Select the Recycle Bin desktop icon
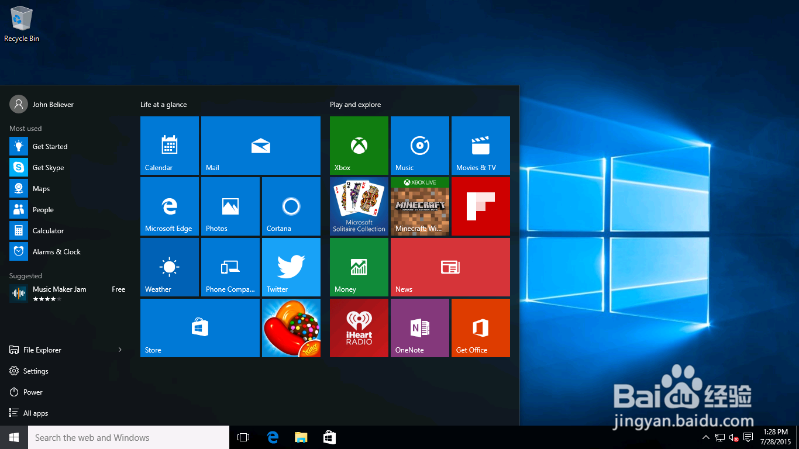The image size is (799, 449). point(21,23)
